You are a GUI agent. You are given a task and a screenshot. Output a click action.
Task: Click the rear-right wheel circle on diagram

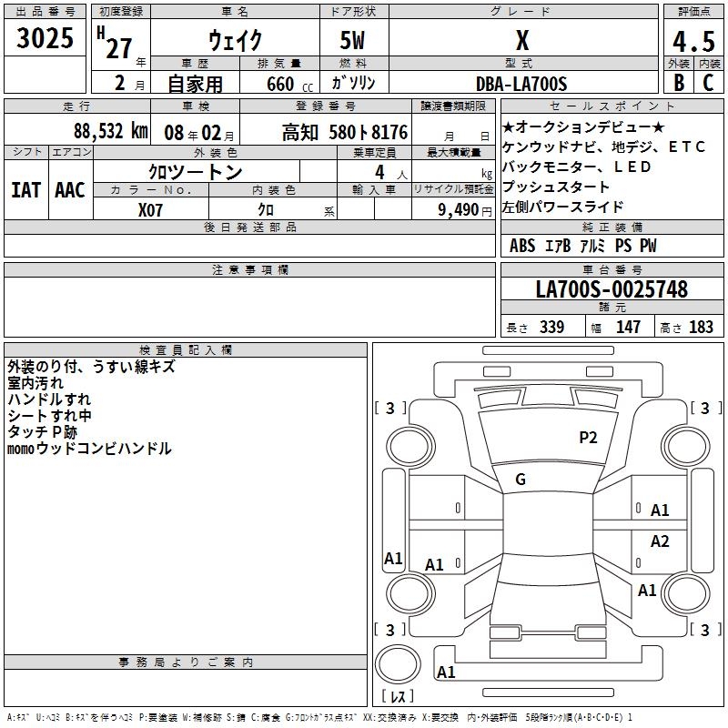(686, 593)
